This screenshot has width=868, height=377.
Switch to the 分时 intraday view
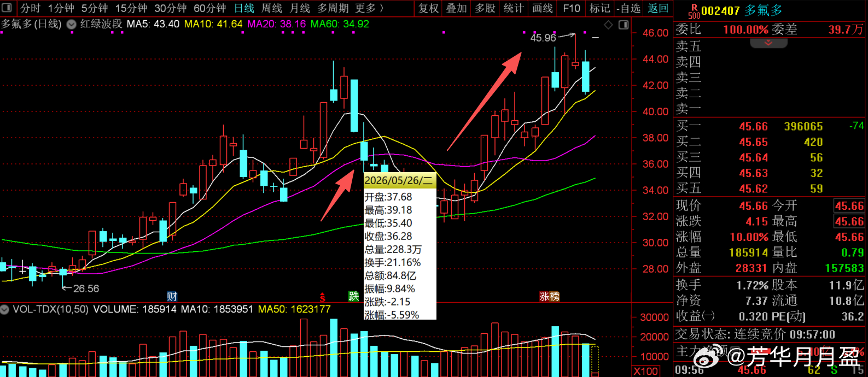pyautogui.click(x=31, y=8)
